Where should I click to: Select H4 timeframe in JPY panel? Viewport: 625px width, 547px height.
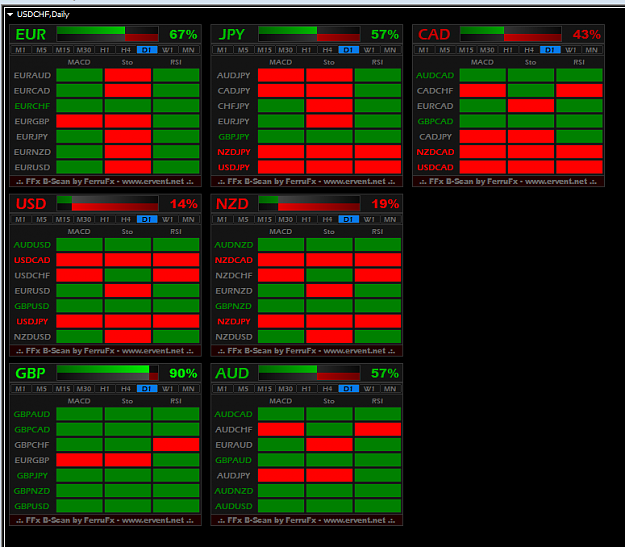[x=328, y=50]
